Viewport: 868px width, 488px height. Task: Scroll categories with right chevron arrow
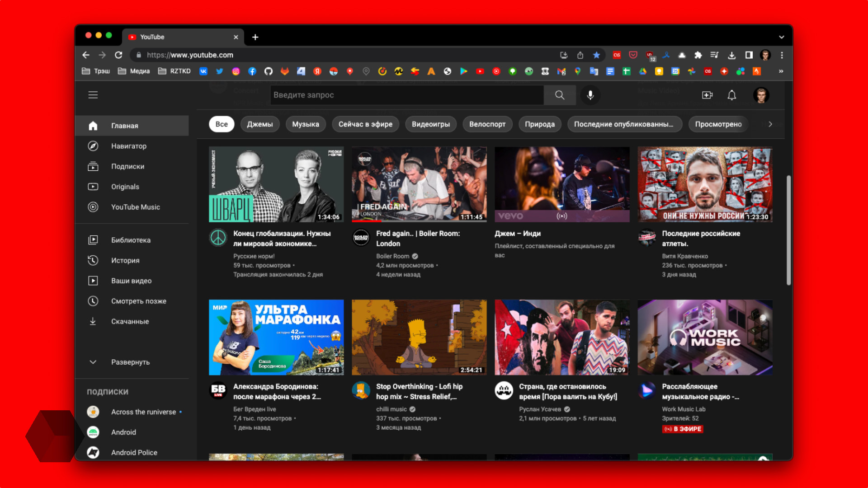[x=770, y=123]
